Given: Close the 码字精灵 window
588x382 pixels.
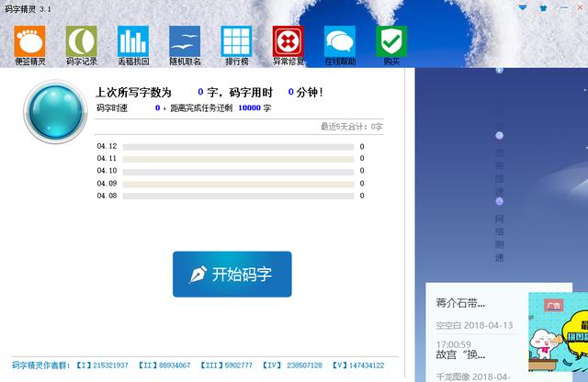Looking at the screenshot, I should (x=580, y=7).
